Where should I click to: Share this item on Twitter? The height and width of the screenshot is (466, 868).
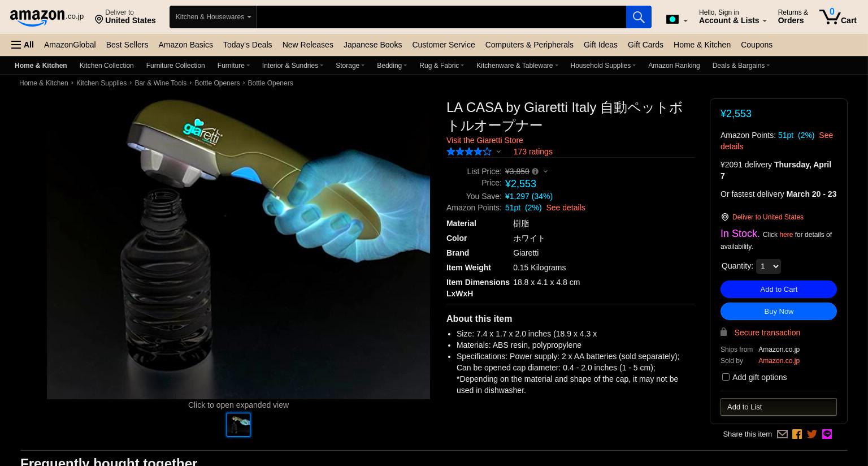click(812, 434)
